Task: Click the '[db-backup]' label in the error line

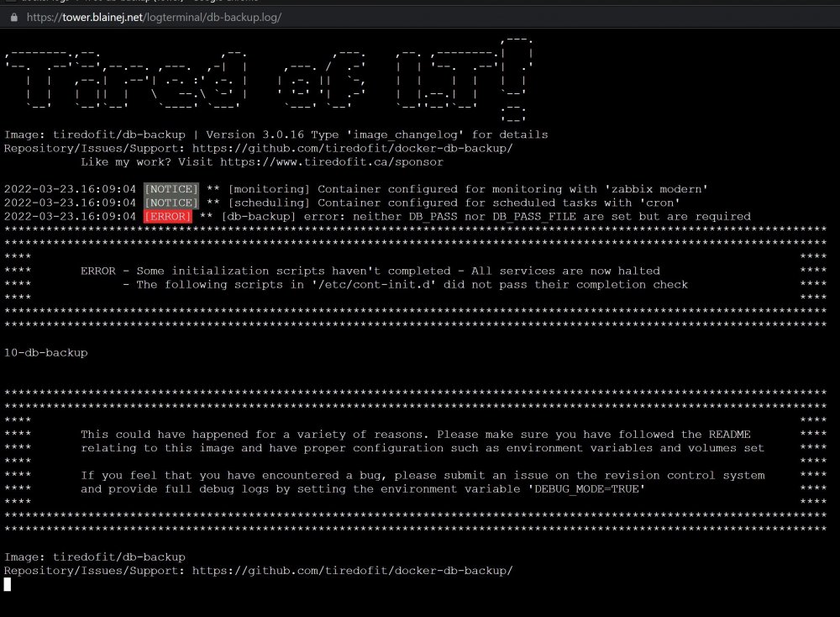Action: point(258,217)
